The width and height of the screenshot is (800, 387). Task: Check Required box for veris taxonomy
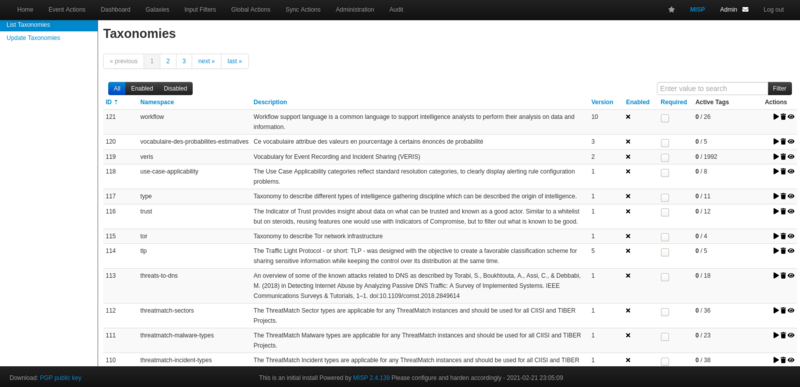(x=665, y=158)
